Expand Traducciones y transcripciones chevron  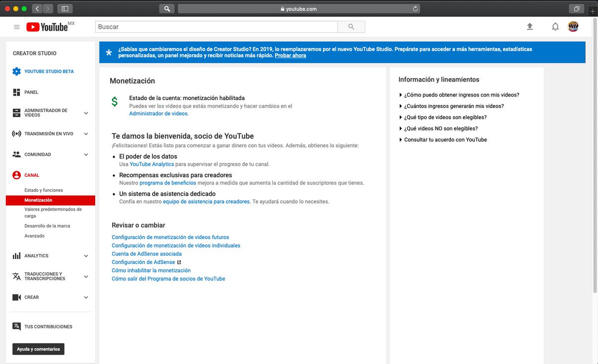pos(86,276)
